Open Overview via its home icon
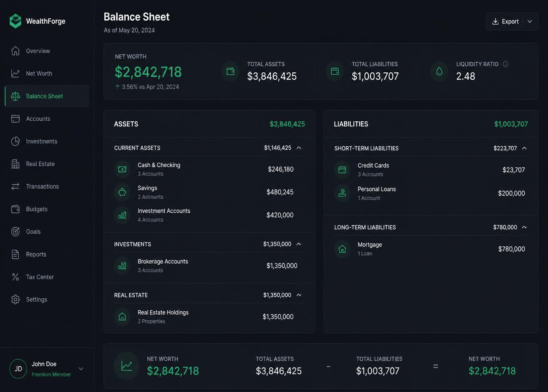The width and height of the screenshot is (548, 392). (16, 51)
